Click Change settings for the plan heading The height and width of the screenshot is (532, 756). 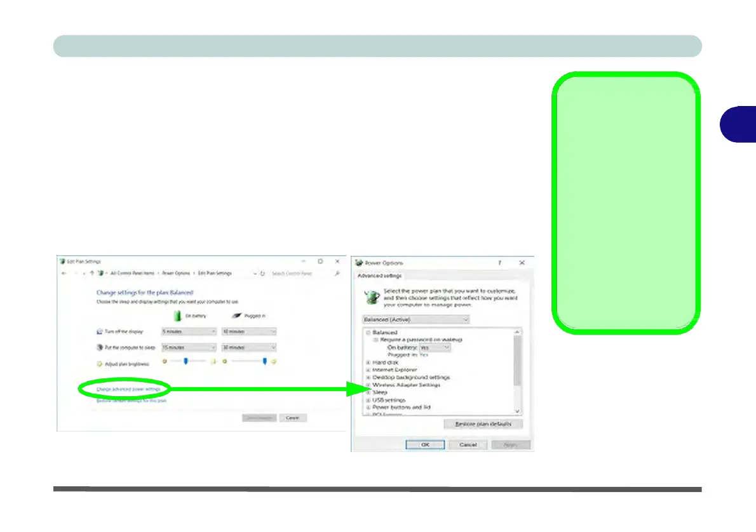[x=145, y=293]
